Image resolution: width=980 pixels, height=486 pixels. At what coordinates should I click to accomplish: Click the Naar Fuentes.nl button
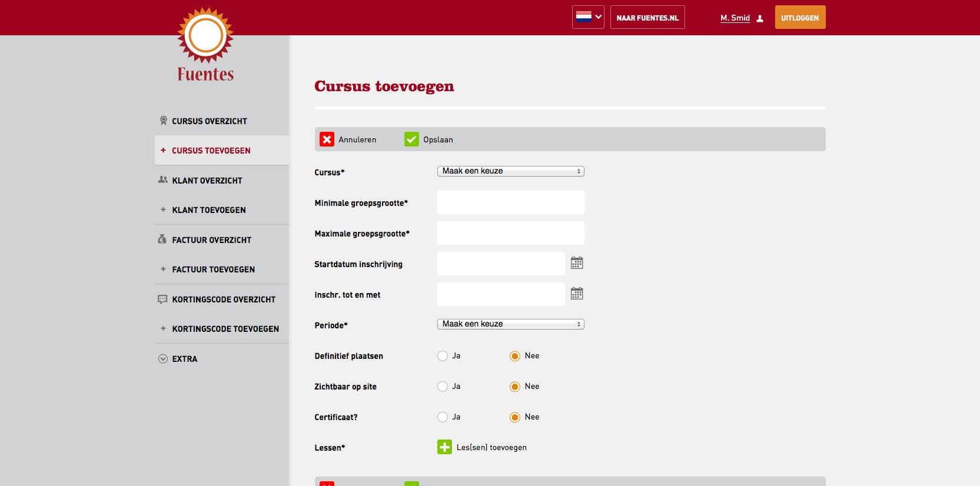point(647,18)
